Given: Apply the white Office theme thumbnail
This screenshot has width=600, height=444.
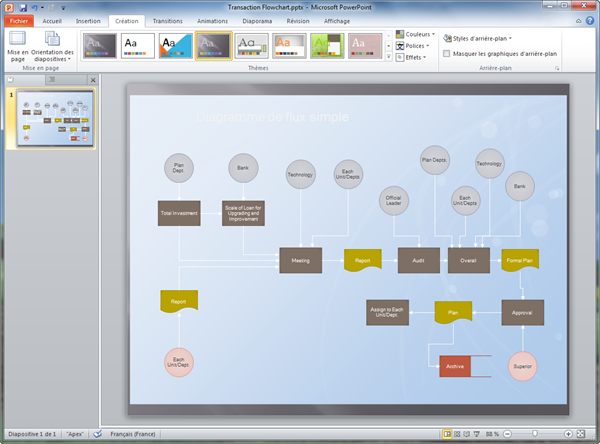Looking at the screenshot, I should click(138, 46).
